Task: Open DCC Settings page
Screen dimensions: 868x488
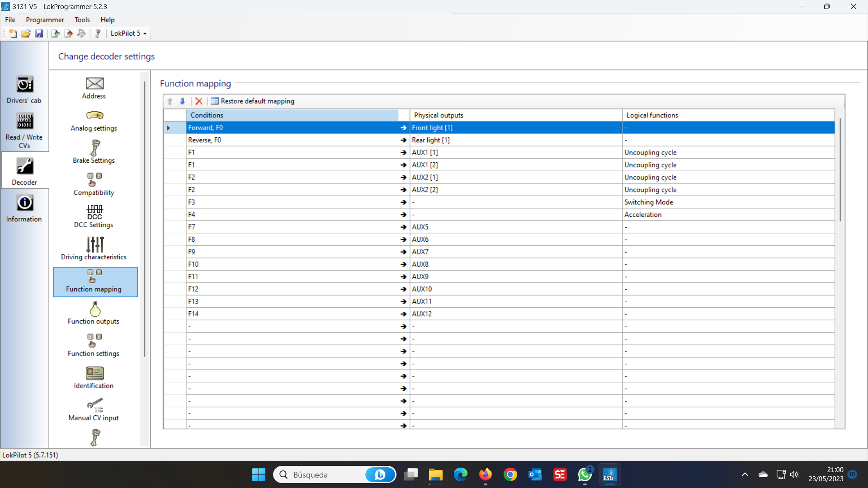Action: [94, 217]
